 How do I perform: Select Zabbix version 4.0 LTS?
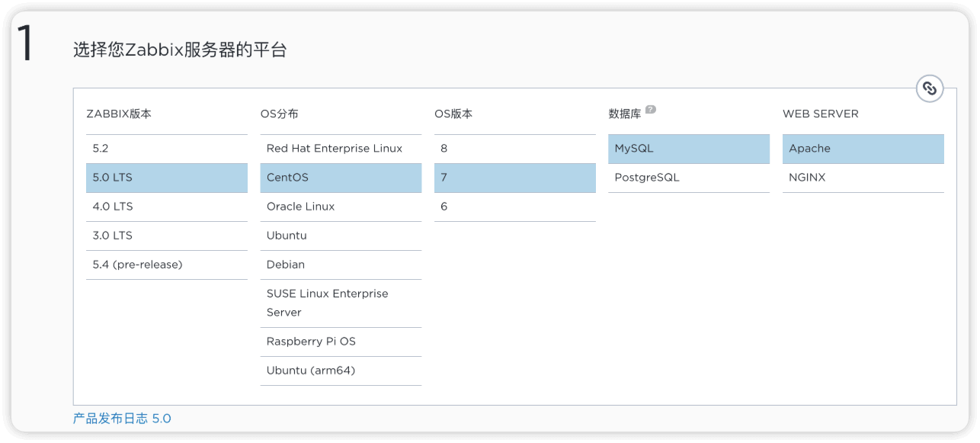[167, 207]
